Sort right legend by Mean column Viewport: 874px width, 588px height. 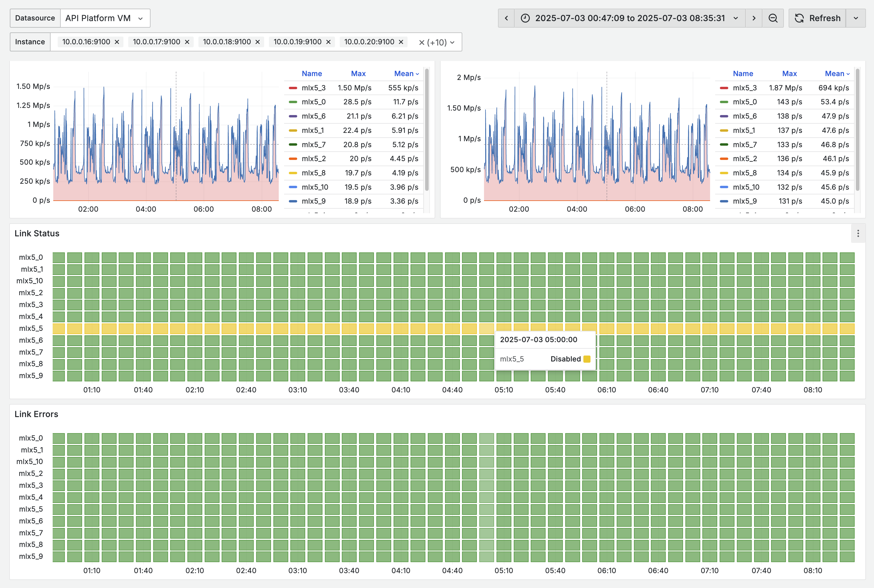click(837, 73)
